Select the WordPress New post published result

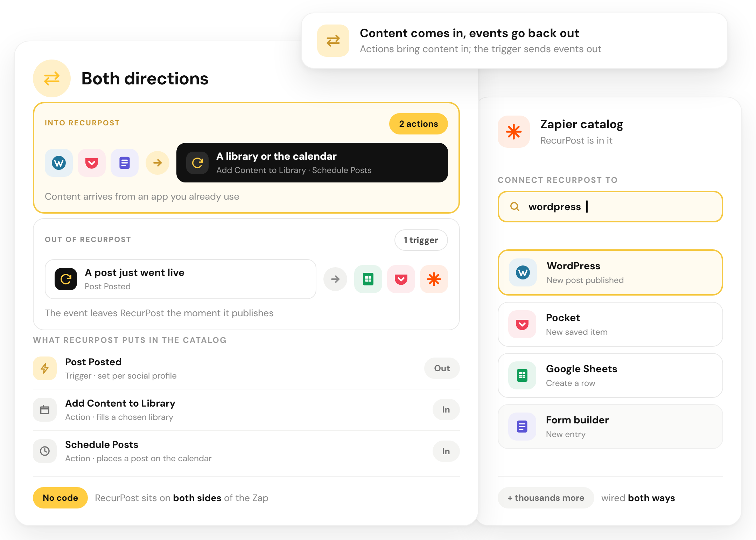coord(610,272)
